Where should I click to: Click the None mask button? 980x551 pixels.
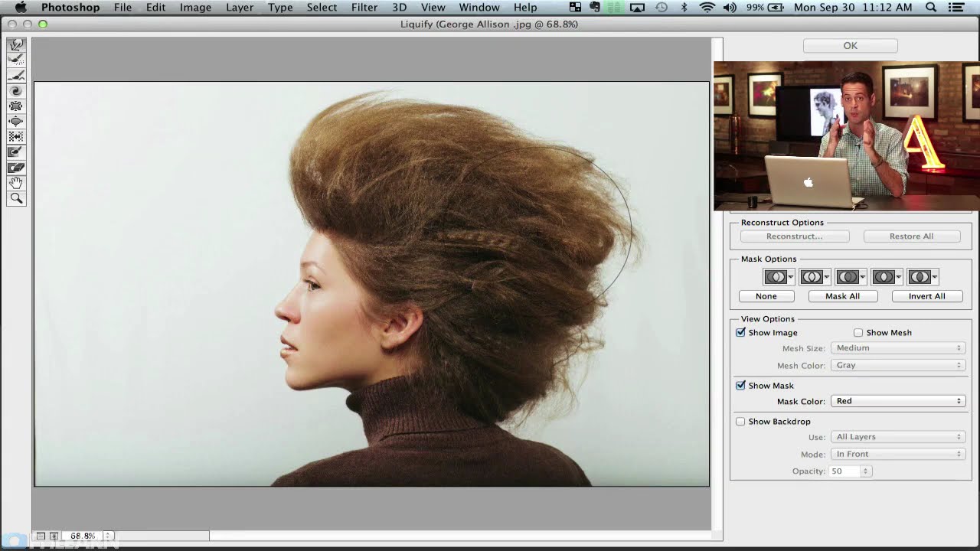766,296
